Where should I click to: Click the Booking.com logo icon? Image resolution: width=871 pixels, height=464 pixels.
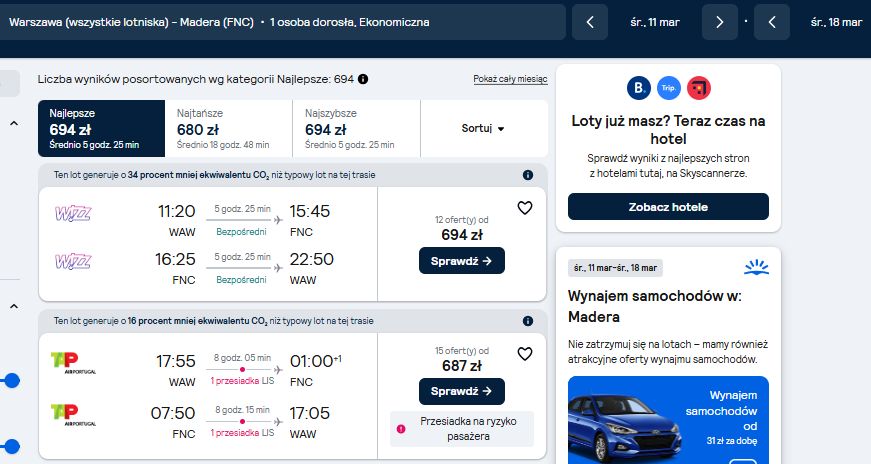pos(639,88)
